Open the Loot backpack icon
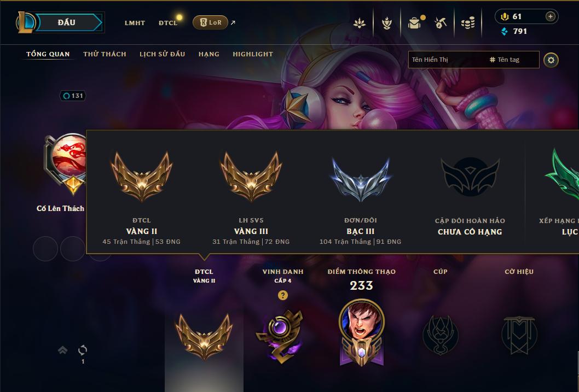Screen dimensions: 579x392 point(415,23)
